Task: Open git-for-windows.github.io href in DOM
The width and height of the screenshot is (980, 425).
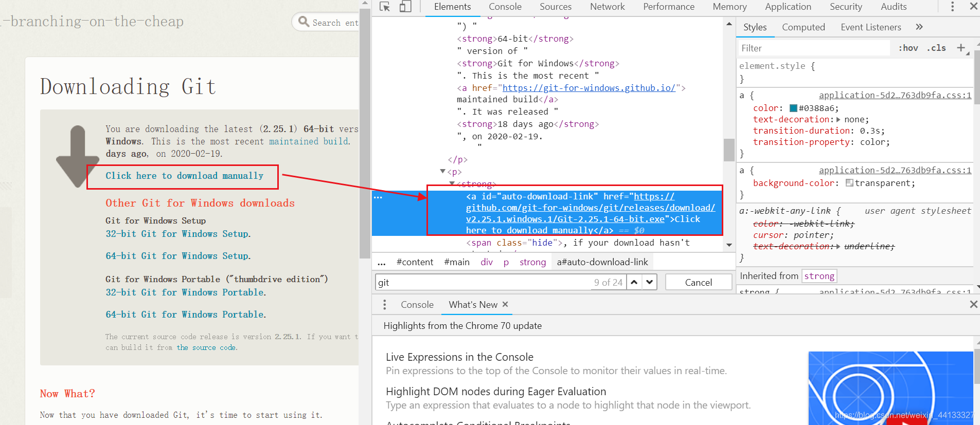Action: (x=589, y=88)
